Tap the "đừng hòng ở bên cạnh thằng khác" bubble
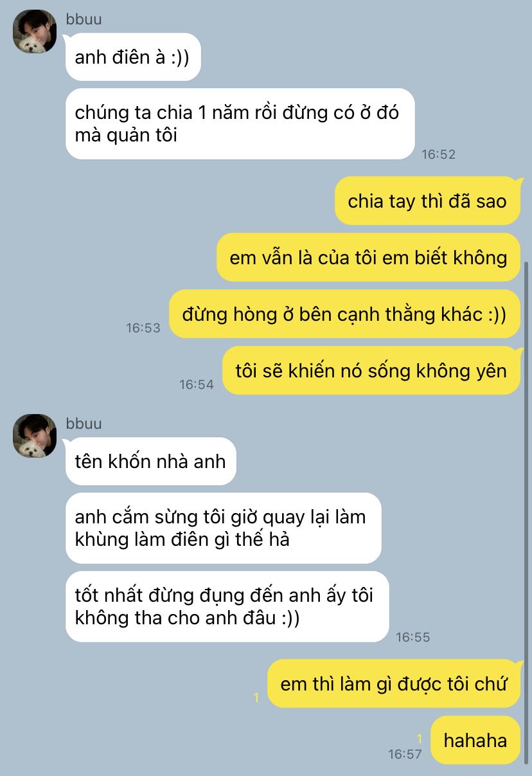Image resolution: width=532 pixels, height=776 pixels. click(344, 314)
